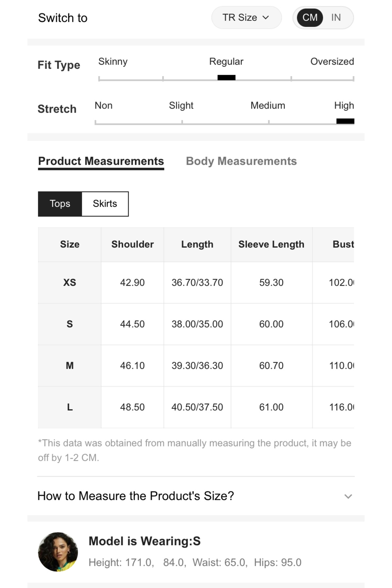Open the Body Measurements tab
392x588 pixels.
coord(241,161)
